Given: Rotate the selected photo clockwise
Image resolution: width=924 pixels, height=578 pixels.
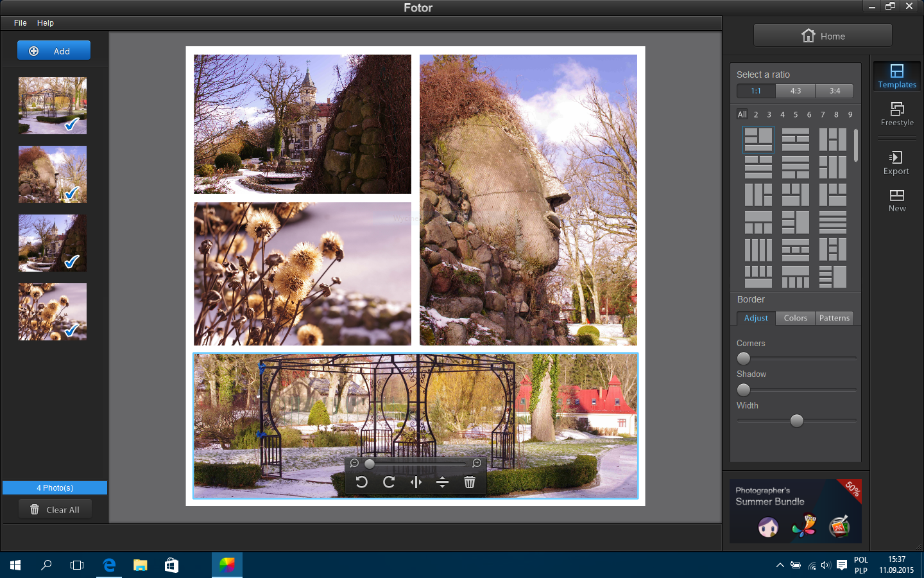Looking at the screenshot, I should (389, 482).
